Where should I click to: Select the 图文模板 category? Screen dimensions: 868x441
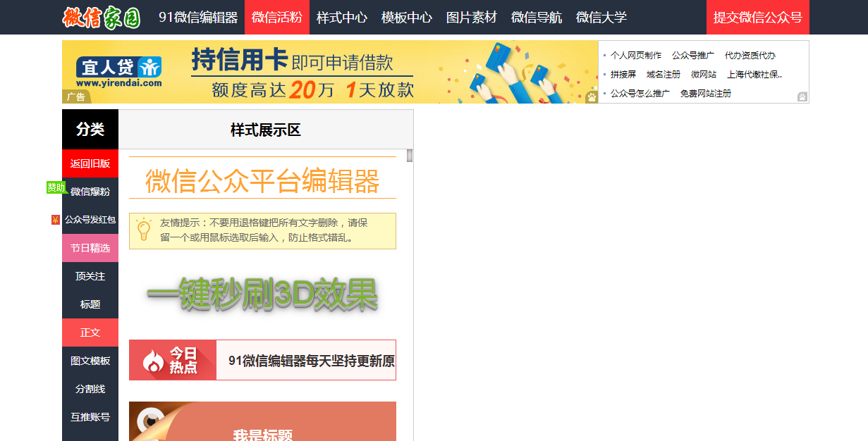click(x=90, y=361)
